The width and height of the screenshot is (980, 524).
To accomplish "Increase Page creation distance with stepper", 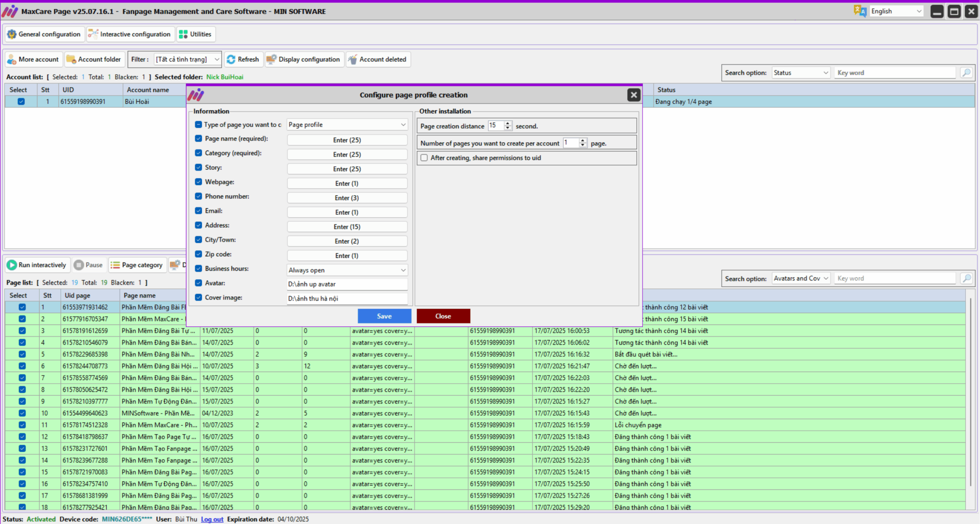I will [x=508, y=124].
